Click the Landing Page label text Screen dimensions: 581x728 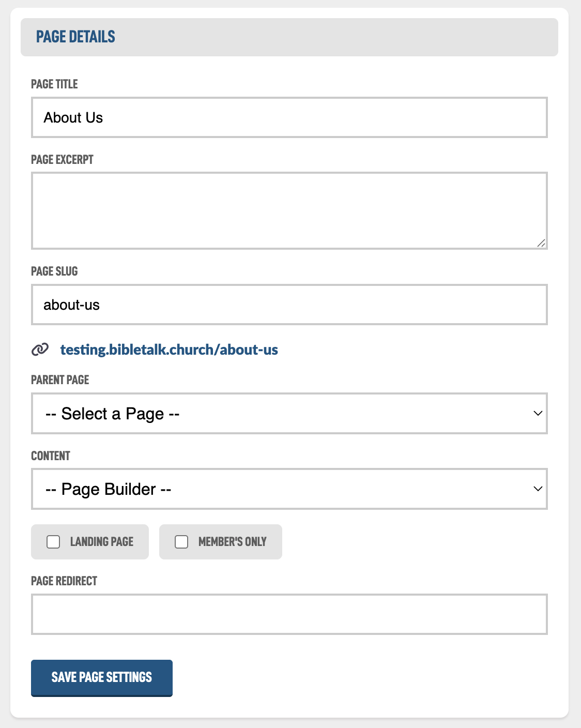[x=102, y=542]
